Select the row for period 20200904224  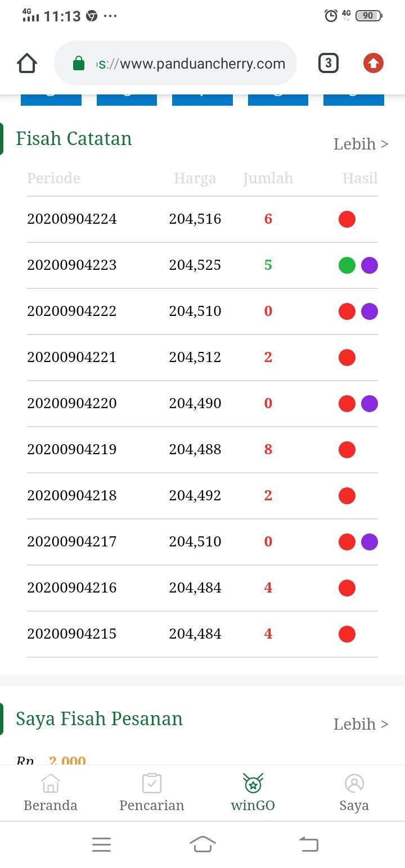[202, 219]
